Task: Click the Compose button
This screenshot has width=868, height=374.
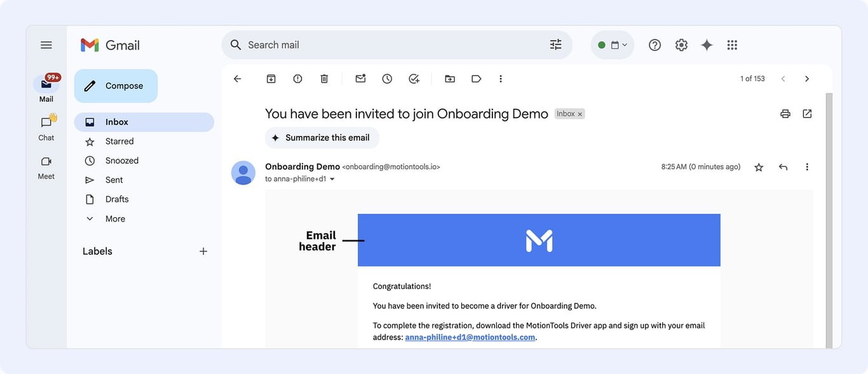Action: tap(116, 86)
